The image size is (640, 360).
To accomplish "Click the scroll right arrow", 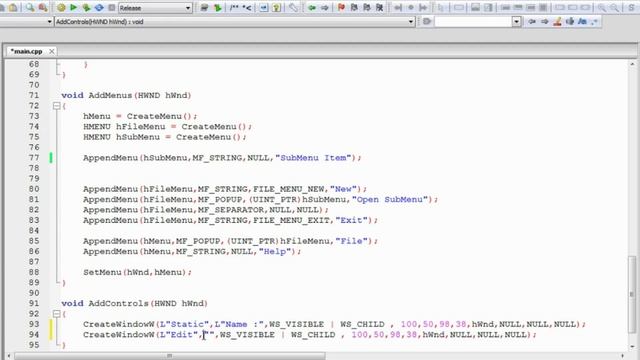I will pos(622,356).
